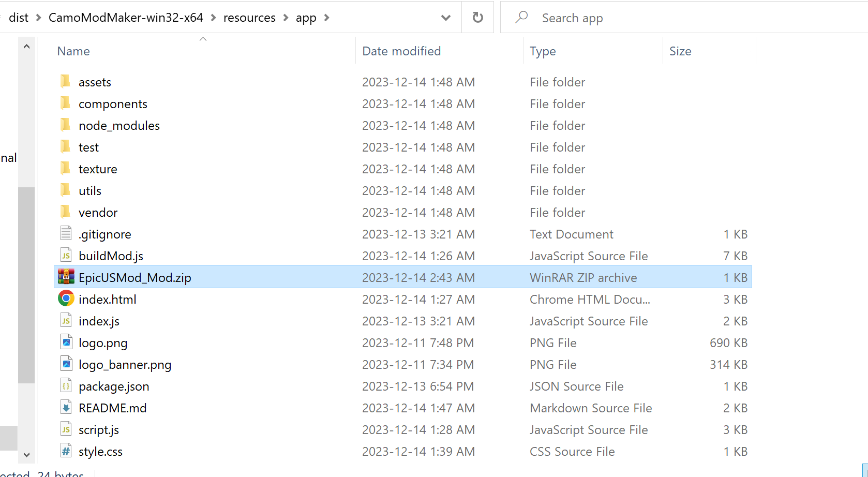Select the README.md markdown file icon
868x477 pixels.
pos(66,408)
